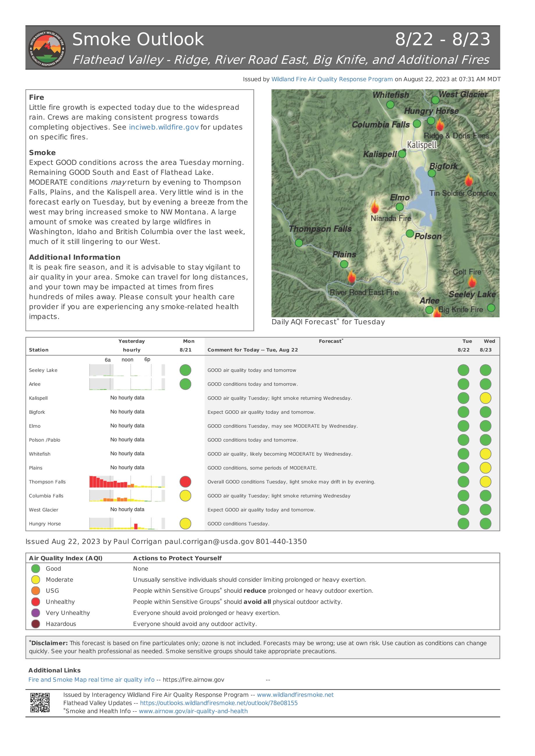Open the Flathead Valley outlook URL link
535x756 pixels.
pyautogui.click(x=219, y=703)
